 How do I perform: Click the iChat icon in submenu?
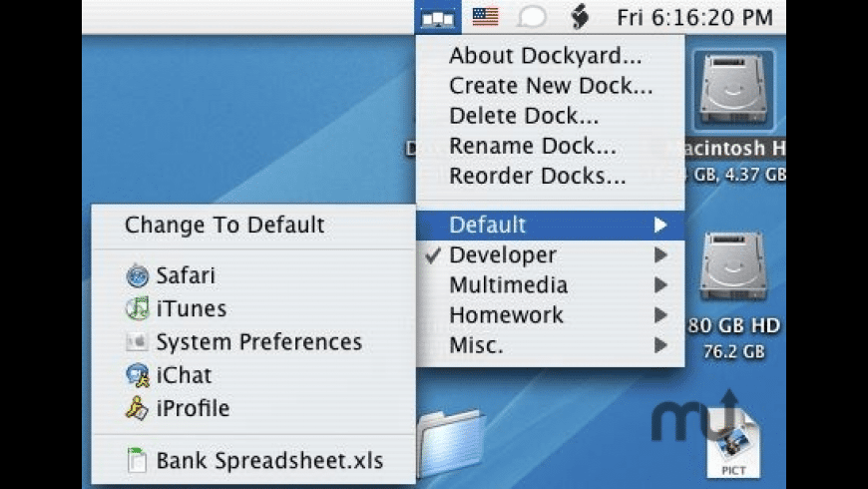coord(137,375)
